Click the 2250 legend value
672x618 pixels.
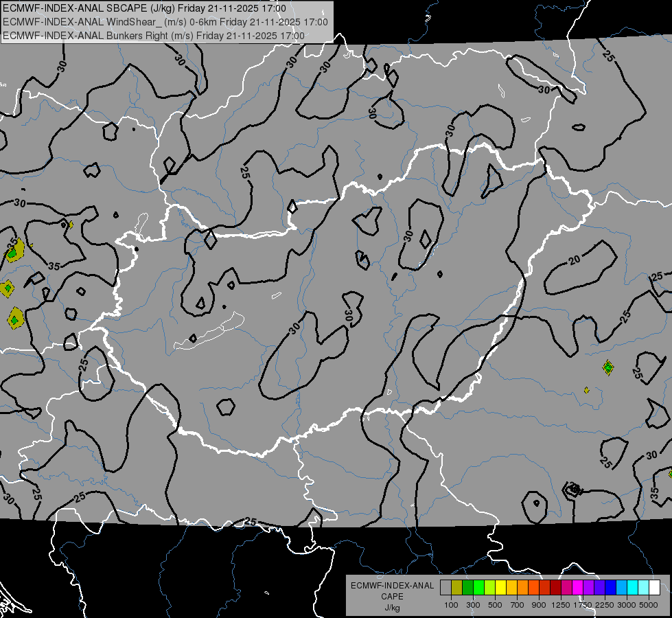pos(605,605)
